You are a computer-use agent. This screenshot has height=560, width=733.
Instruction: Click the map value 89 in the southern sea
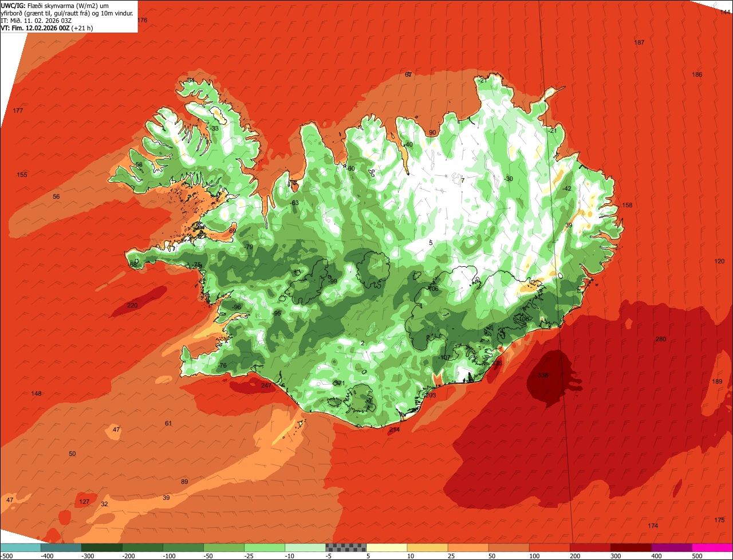pyautogui.click(x=184, y=482)
